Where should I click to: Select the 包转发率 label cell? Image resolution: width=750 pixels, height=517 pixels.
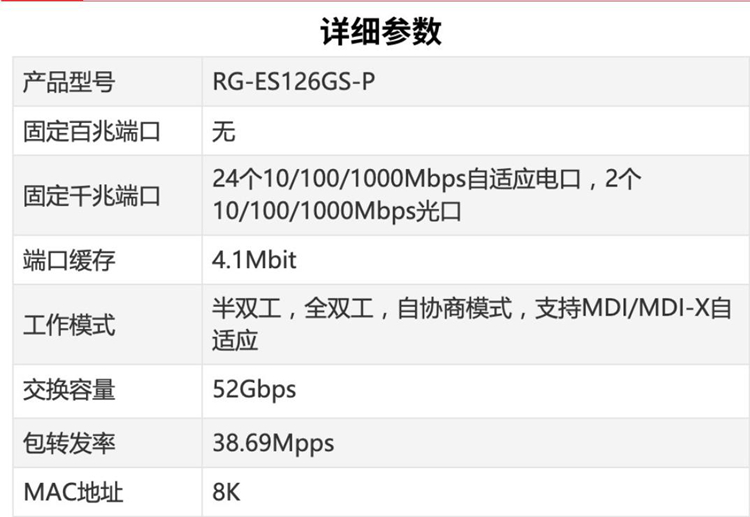coord(108,443)
